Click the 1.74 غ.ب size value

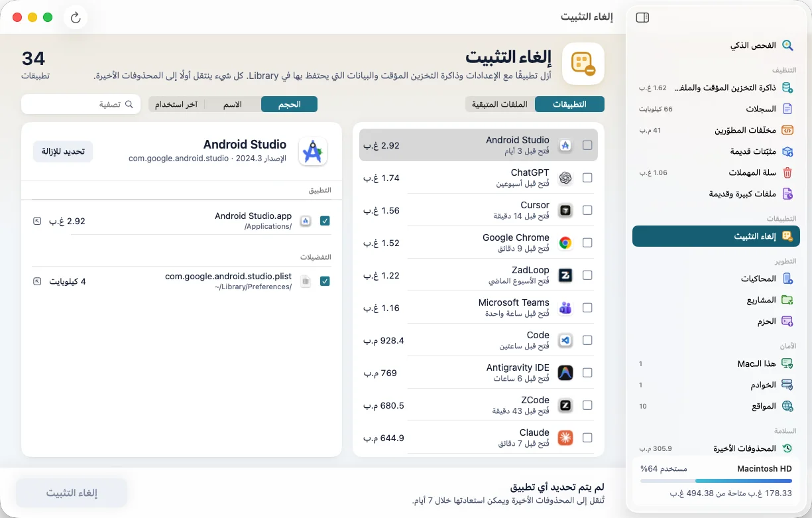point(382,178)
